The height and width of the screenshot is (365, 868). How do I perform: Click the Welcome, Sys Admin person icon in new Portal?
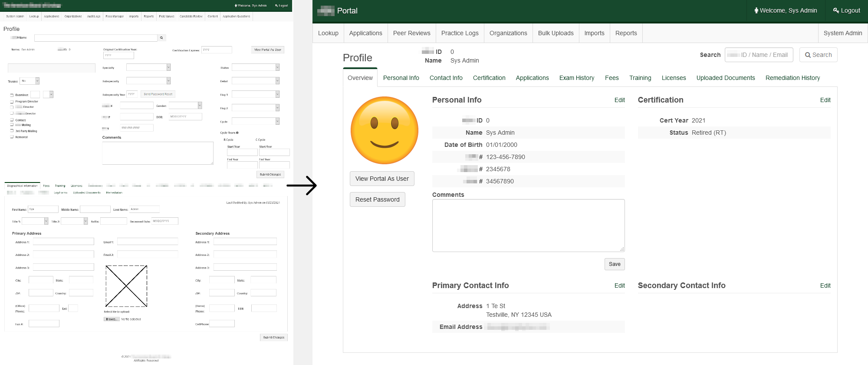pyautogui.click(x=756, y=10)
